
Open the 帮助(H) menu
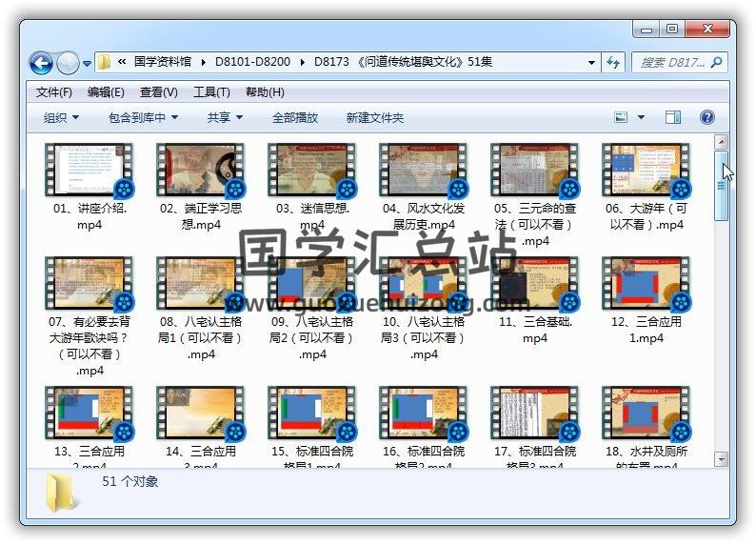265,92
